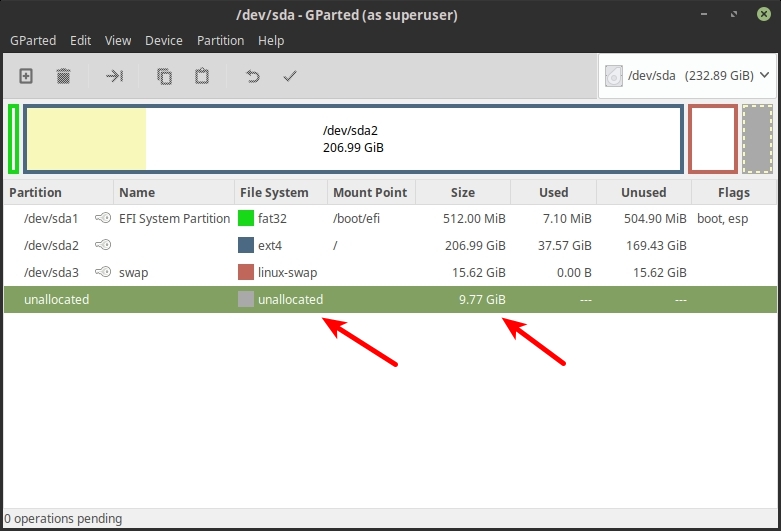Select the /dev/sda2 block in disk map

pos(353,139)
